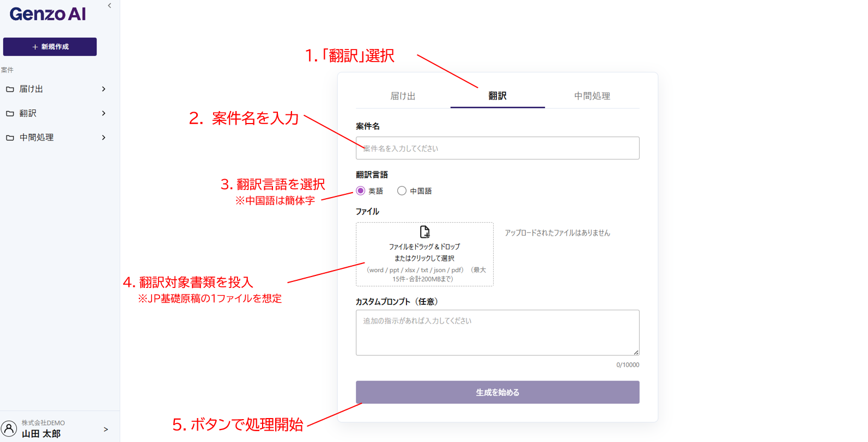The image size is (868, 442).
Task: Switch to the 中間処理 tab
Action: (x=592, y=96)
